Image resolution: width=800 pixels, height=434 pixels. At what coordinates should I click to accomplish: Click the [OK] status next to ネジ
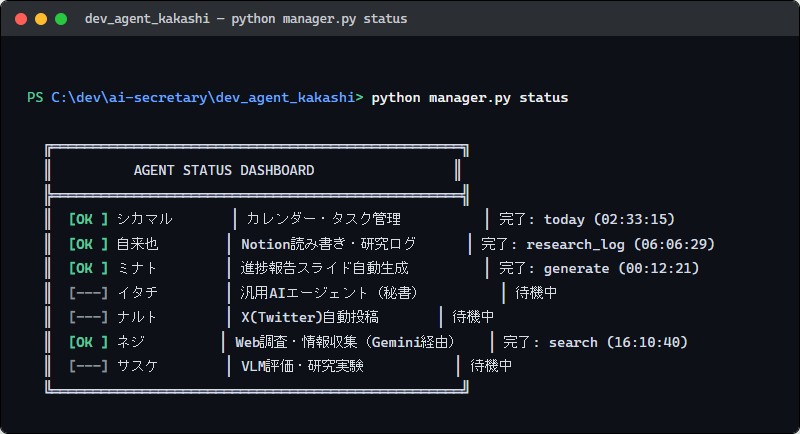88,342
